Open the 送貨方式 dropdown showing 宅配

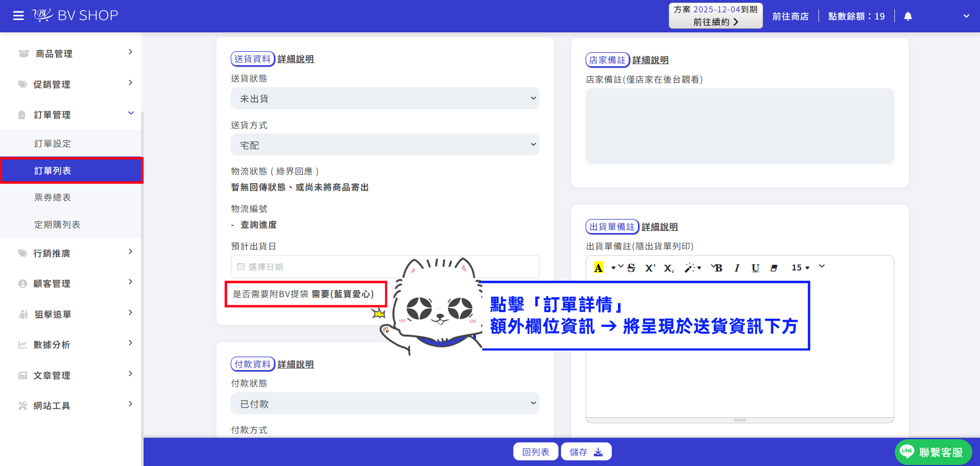click(x=385, y=145)
